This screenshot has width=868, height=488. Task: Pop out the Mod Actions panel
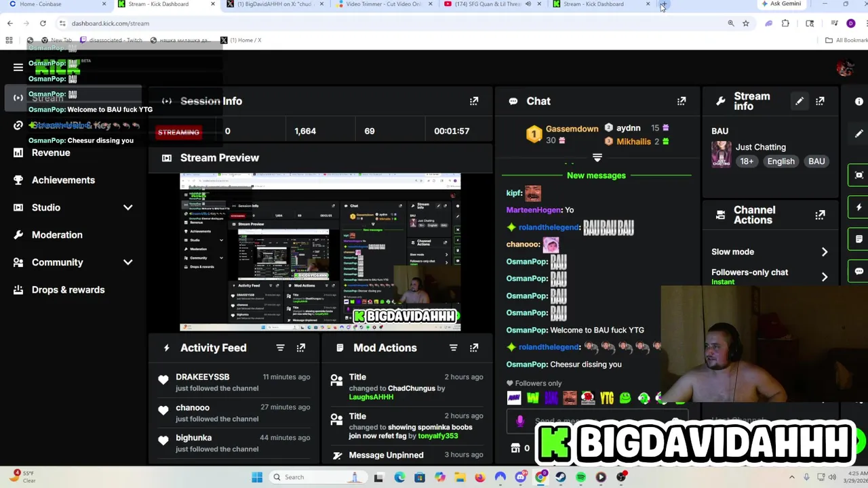pos(474,348)
